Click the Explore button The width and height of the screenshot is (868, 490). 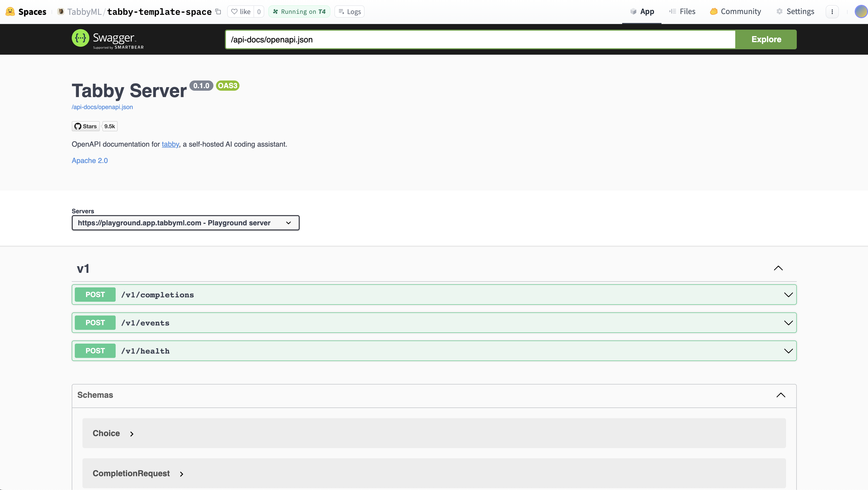click(766, 39)
